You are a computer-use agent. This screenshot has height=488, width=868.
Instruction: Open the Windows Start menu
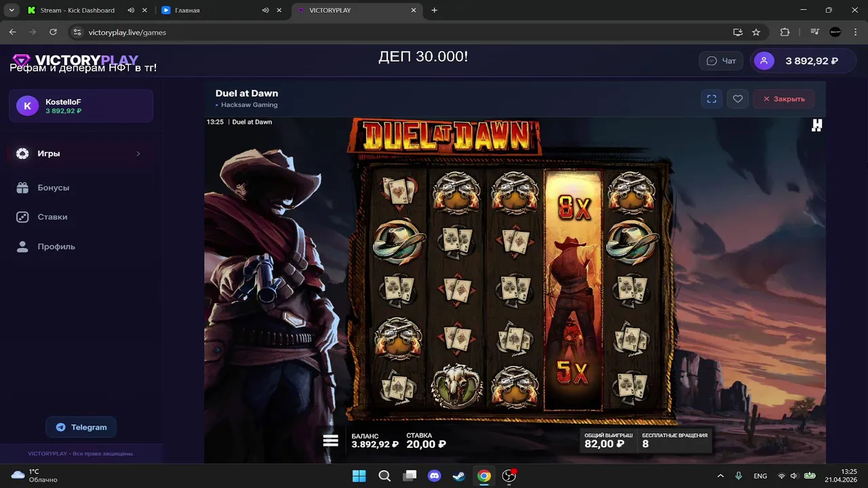[x=359, y=476]
